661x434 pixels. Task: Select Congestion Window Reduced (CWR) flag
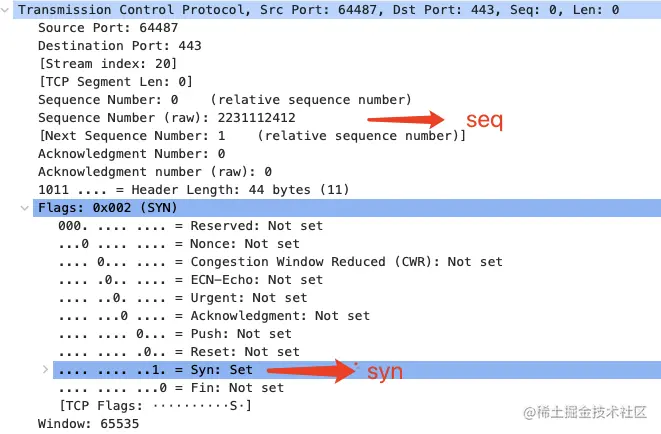(280, 261)
